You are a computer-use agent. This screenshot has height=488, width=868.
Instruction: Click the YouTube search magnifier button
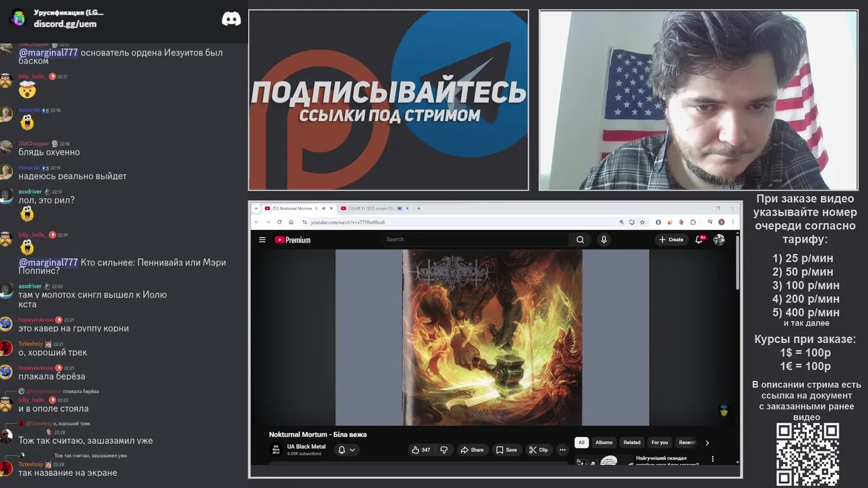(x=580, y=239)
